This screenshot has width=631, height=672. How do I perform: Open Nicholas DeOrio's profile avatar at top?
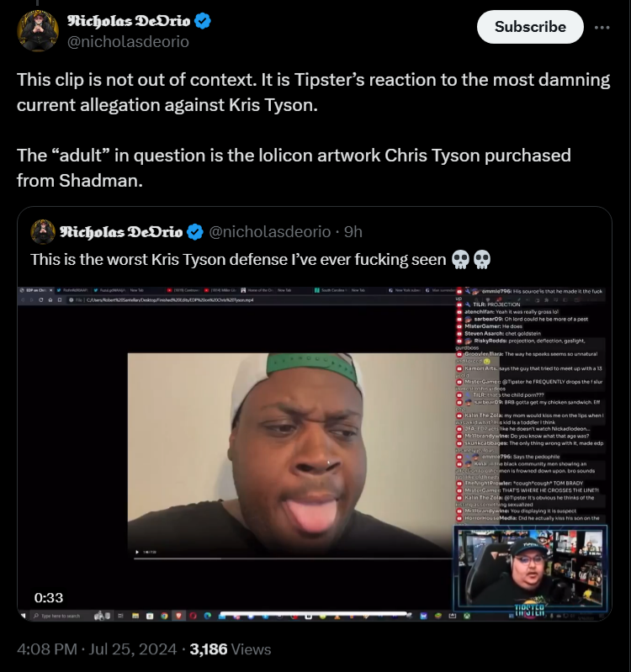click(x=38, y=31)
